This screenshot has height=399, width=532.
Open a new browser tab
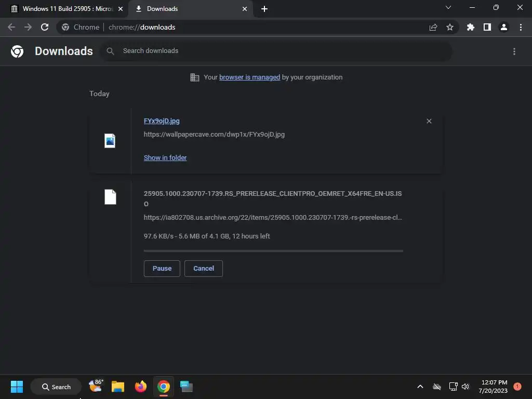tap(264, 9)
